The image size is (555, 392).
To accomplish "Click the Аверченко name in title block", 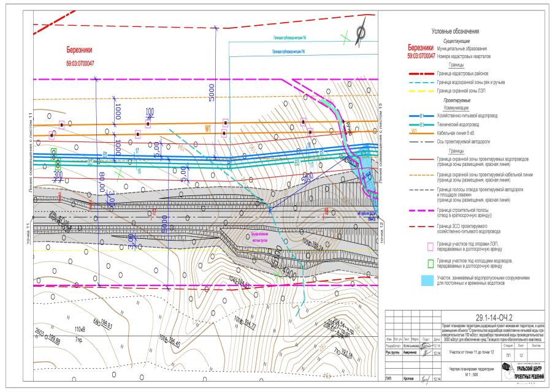I will click(x=418, y=353).
